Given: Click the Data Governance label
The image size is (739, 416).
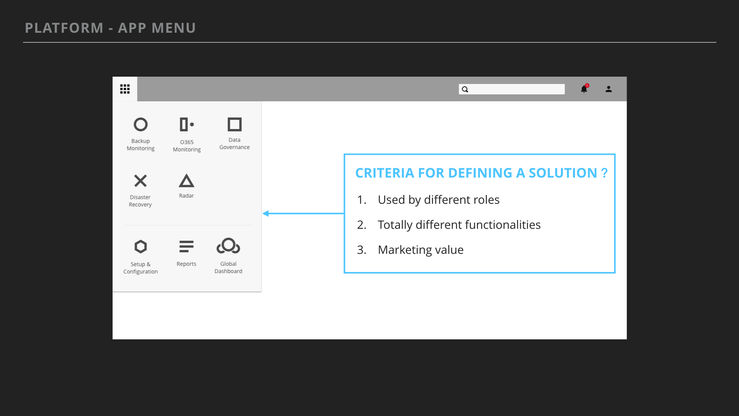Looking at the screenshot, I should [234, 144].
